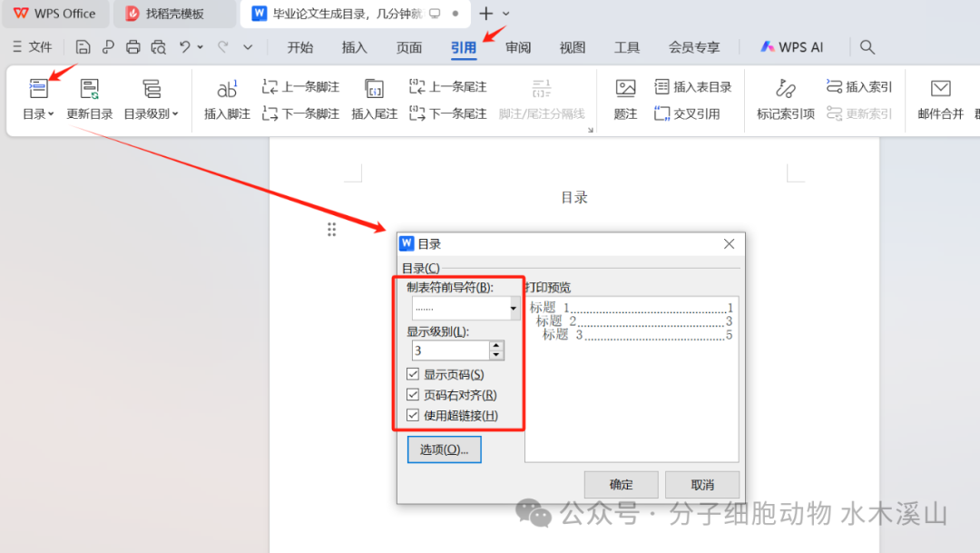Screen dimensions: 980x553
Task: Go to 上一条脚注 previous footnote
Action: point(300,87)
